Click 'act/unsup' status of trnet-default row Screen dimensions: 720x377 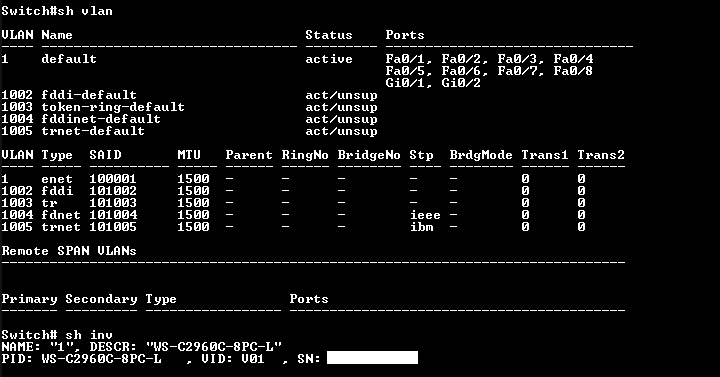pyautogui.click(x=341, y=131)
